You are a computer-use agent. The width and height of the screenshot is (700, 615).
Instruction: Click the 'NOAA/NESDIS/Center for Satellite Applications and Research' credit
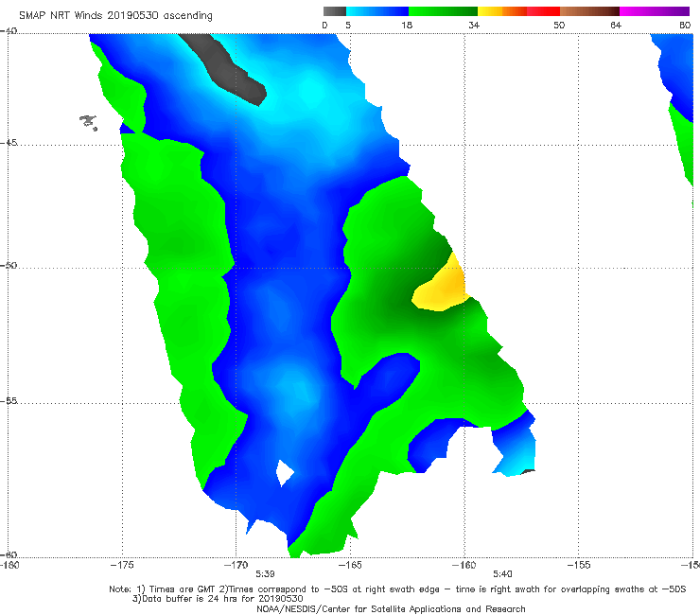[391, 609]
